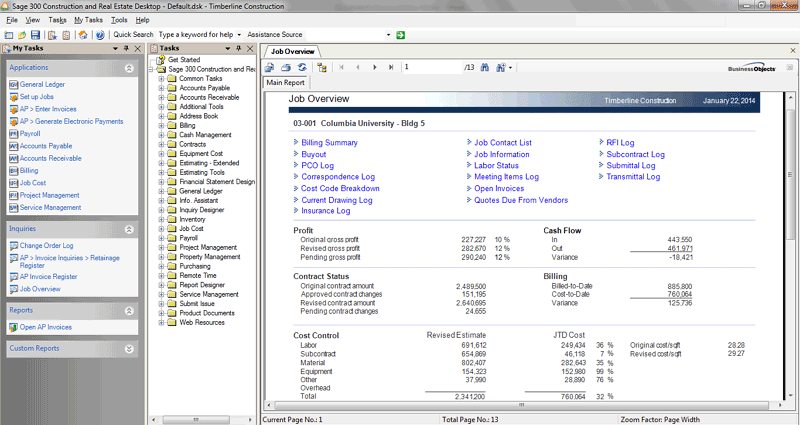Viewport: 800px width, 425px height.
Task: Open the Assistance Source dropdown arrow
Action: pyautogui.click(x=388, y=35)
